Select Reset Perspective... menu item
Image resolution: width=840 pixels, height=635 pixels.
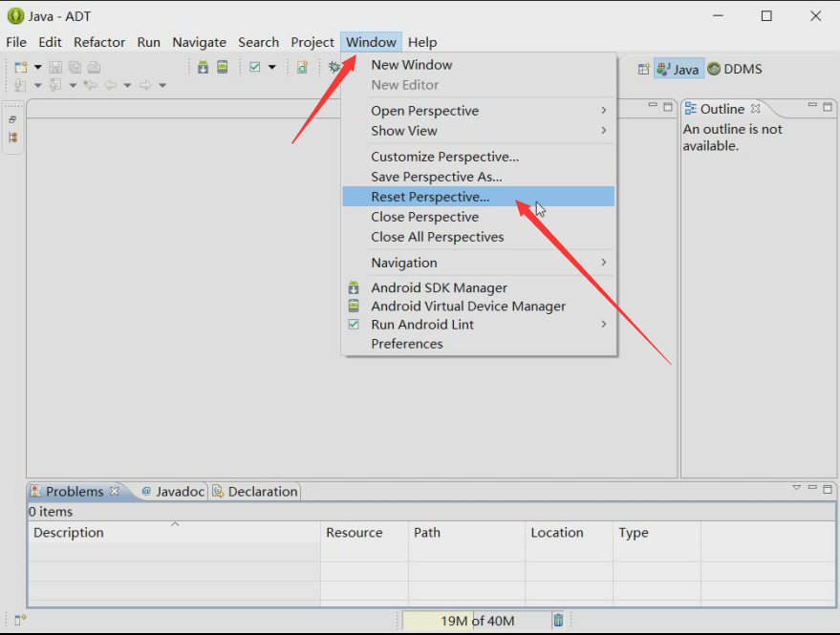coord(479,197)
